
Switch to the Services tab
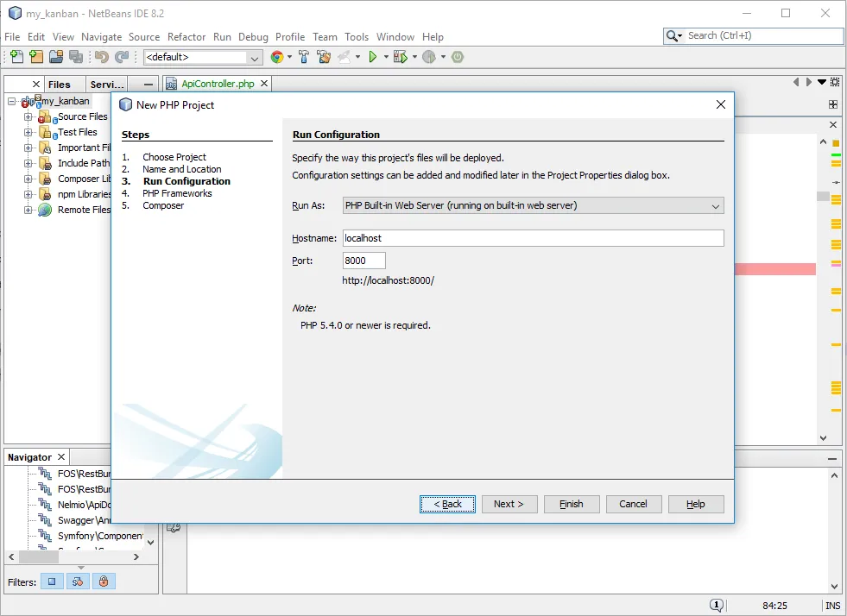[x=107, y=85]
